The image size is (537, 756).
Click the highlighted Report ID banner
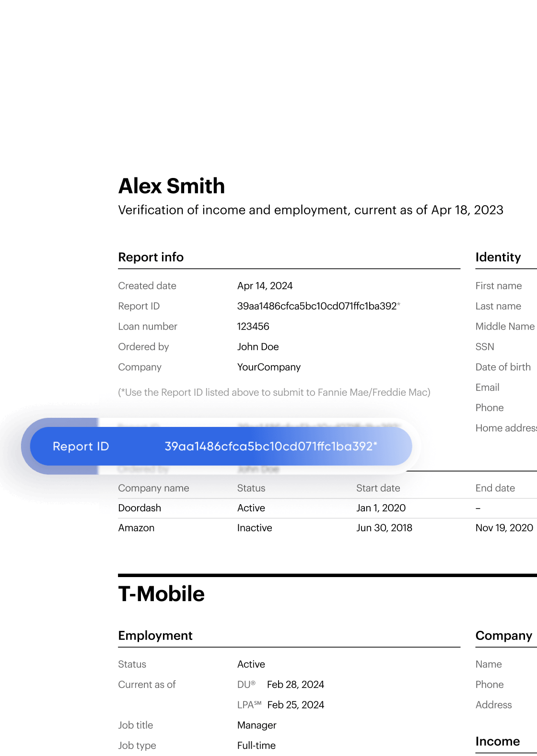tap(221, 446)
